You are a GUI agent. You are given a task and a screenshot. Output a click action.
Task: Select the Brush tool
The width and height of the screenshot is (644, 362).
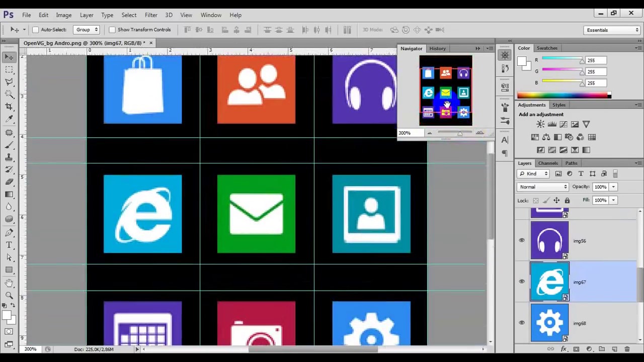tap(9, 145)
